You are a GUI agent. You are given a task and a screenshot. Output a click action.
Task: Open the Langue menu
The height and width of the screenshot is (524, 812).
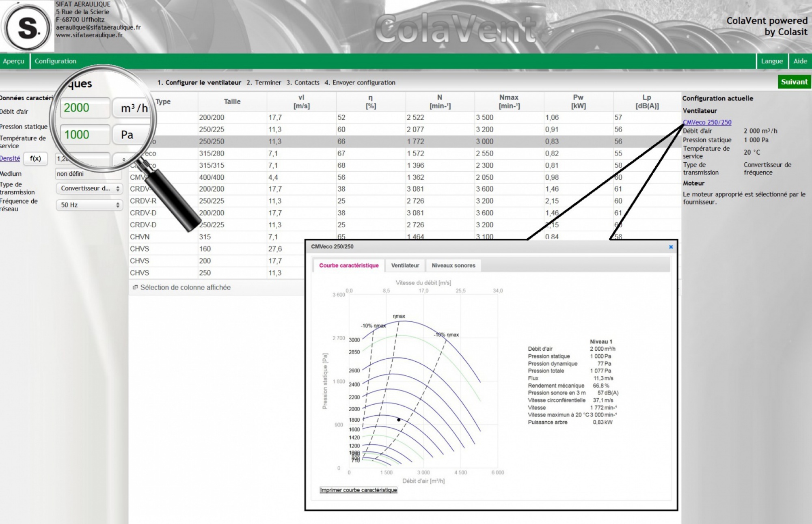tap(772, 61)
